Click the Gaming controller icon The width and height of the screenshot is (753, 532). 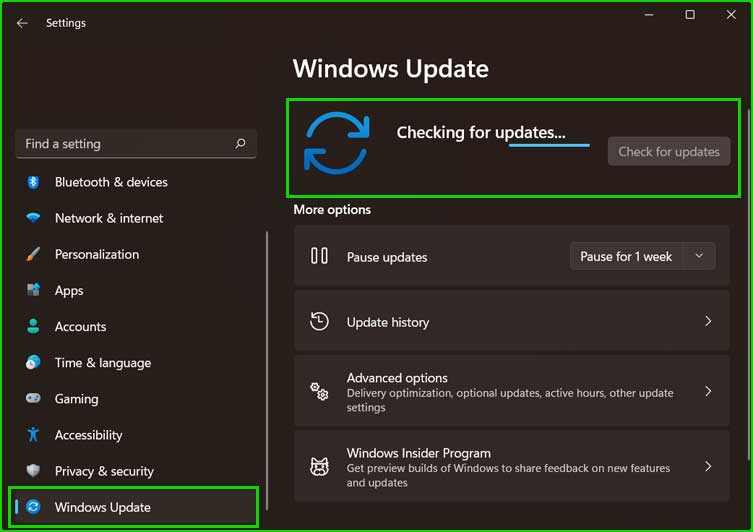[x=33, y=398]
